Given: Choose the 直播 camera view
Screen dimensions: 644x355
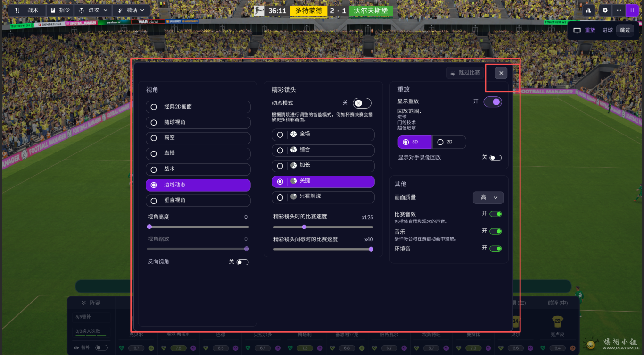Looking at the screenshot, I should coord(198,153).
